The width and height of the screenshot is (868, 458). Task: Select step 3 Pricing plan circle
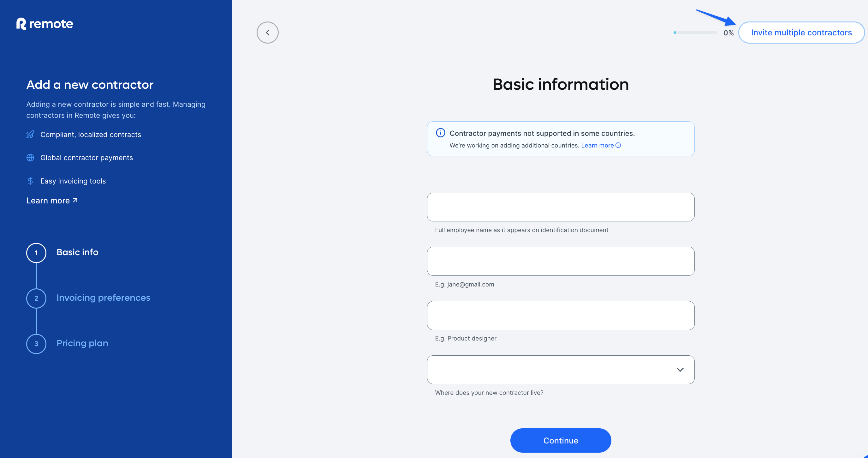click(36, 344)
